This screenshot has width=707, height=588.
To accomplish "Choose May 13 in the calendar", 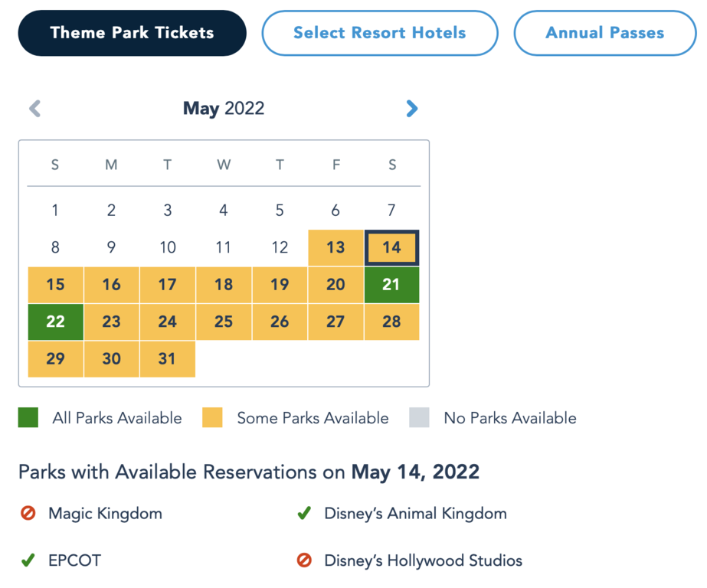I will tap(335, 247).
